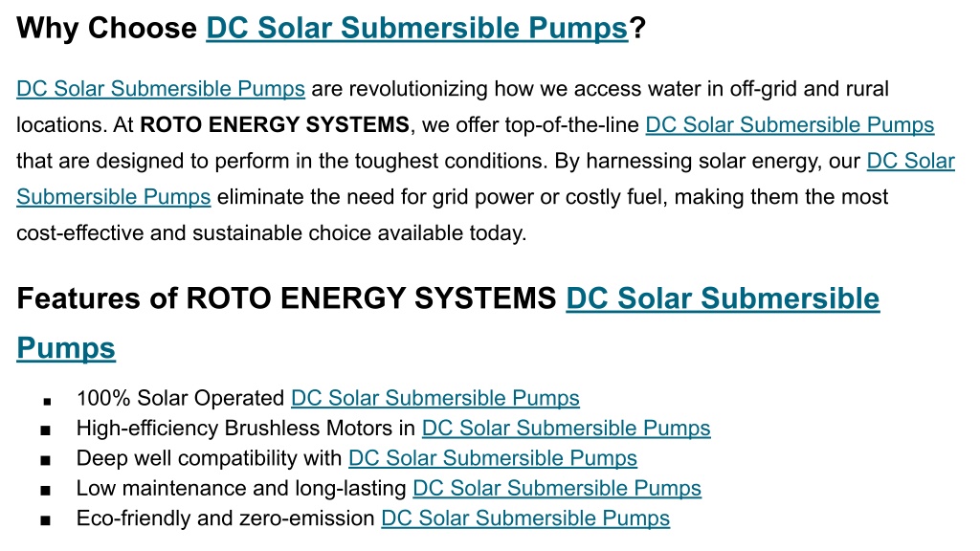Click bullet marker beside "Deep well compatibility"

point(45,460)
